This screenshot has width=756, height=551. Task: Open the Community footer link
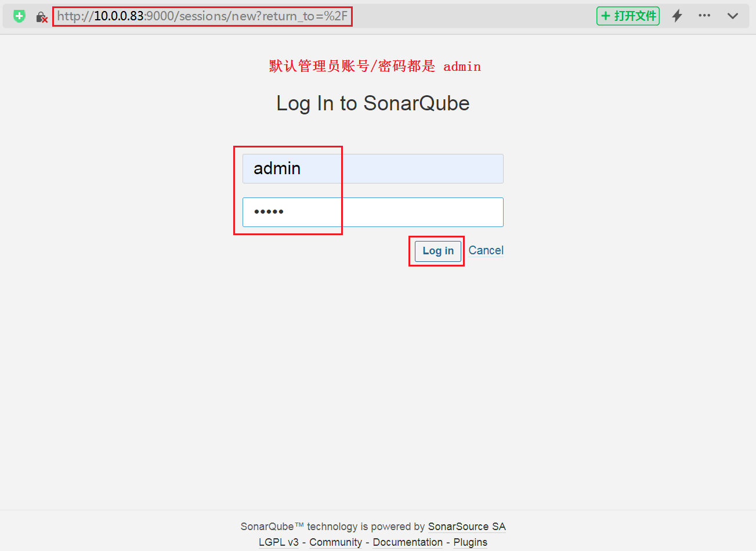pos(335,542)
